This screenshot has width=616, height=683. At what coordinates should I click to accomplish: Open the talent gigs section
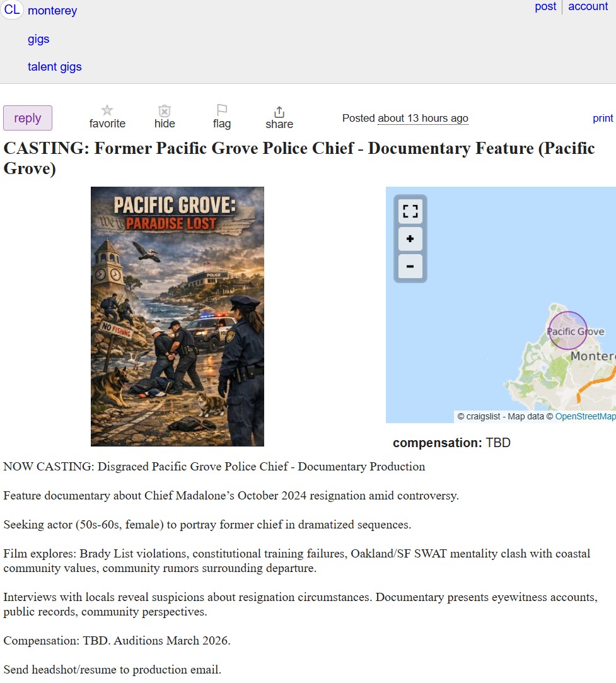click(54, 66)
